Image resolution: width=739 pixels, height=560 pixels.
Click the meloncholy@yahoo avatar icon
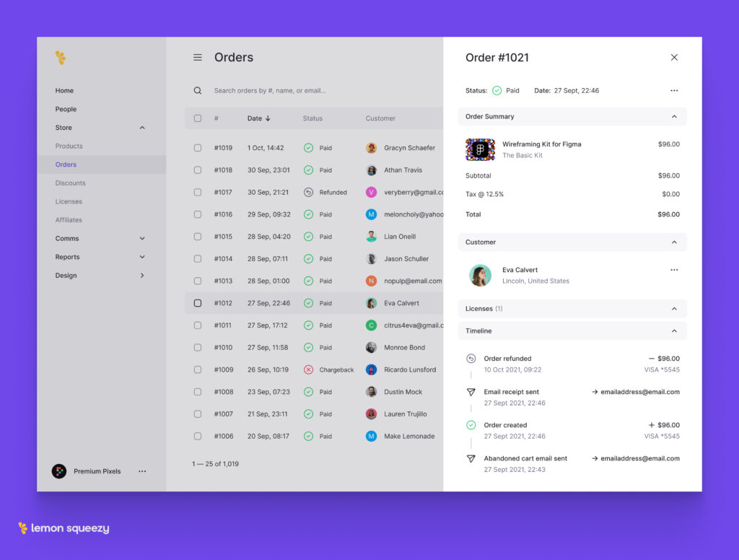click(x=372, y=214)
